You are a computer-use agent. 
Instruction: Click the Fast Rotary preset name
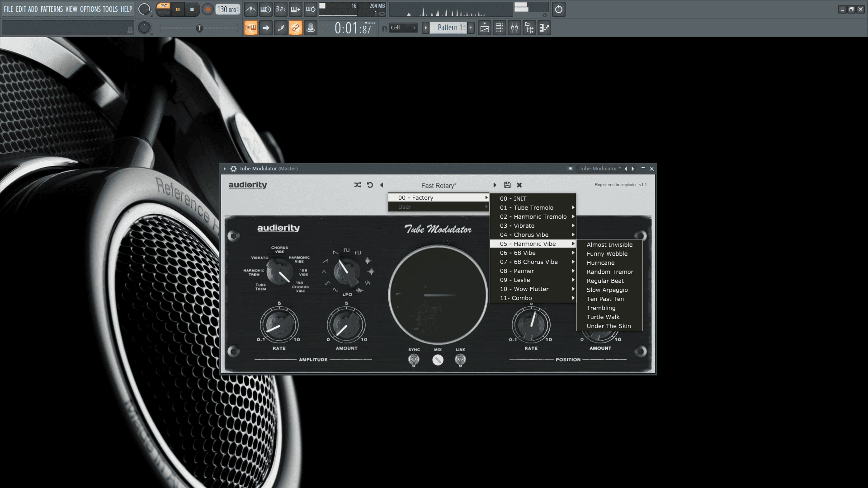(x=439, y=186)
